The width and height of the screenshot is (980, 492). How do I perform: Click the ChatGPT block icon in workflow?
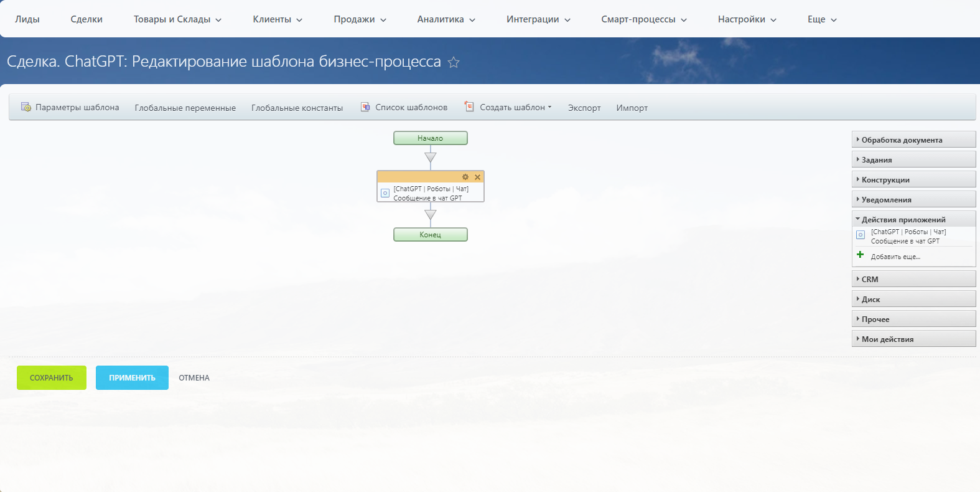pos(385,193)
